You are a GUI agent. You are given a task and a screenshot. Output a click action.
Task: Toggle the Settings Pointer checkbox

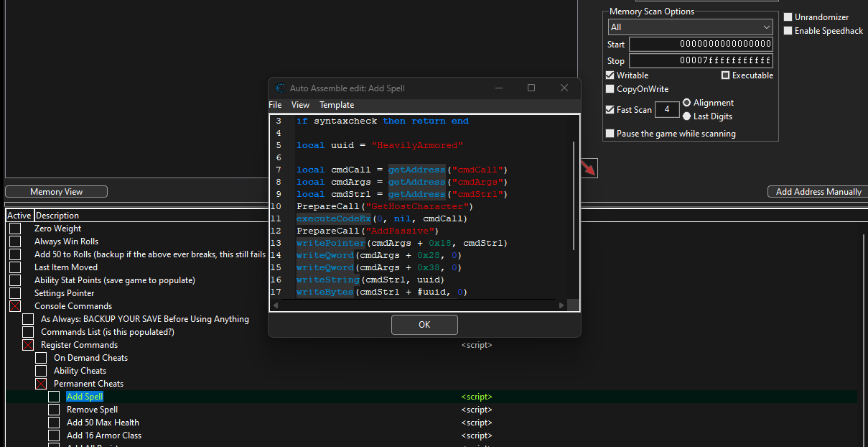pyautogui.click(x=15, y=293)
